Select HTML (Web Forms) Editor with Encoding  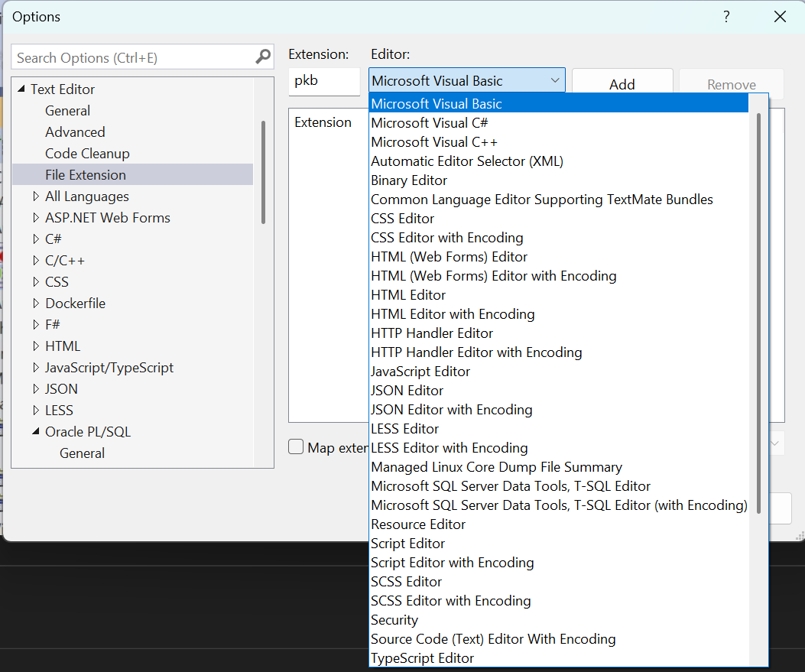point(559,276)
